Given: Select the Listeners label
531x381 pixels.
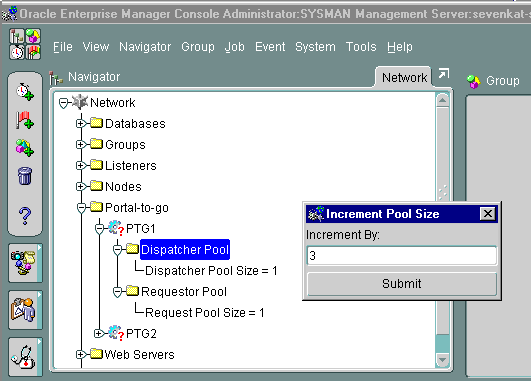Looking at the screenshot, I should click(131, 166).
